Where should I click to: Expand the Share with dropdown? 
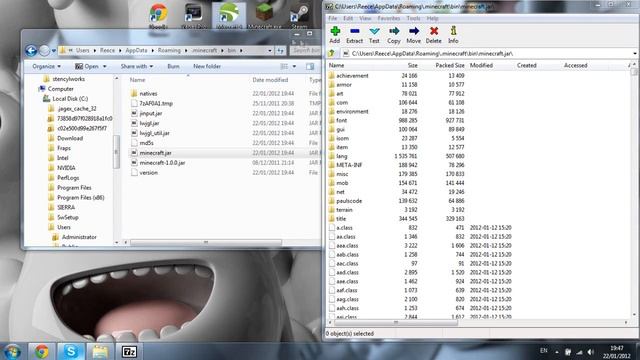[137, 66]
